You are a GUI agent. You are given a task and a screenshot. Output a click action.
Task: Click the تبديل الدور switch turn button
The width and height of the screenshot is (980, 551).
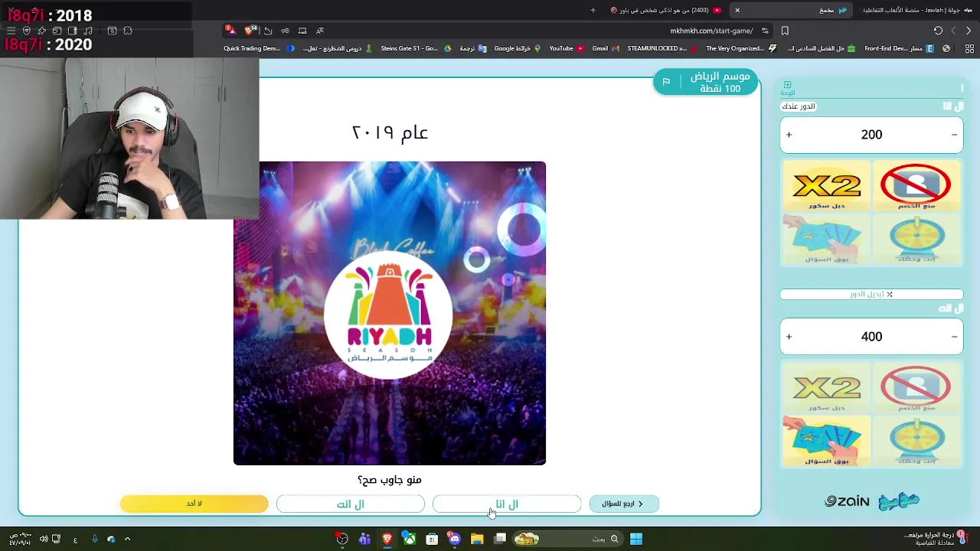click(x=871, y=294)
